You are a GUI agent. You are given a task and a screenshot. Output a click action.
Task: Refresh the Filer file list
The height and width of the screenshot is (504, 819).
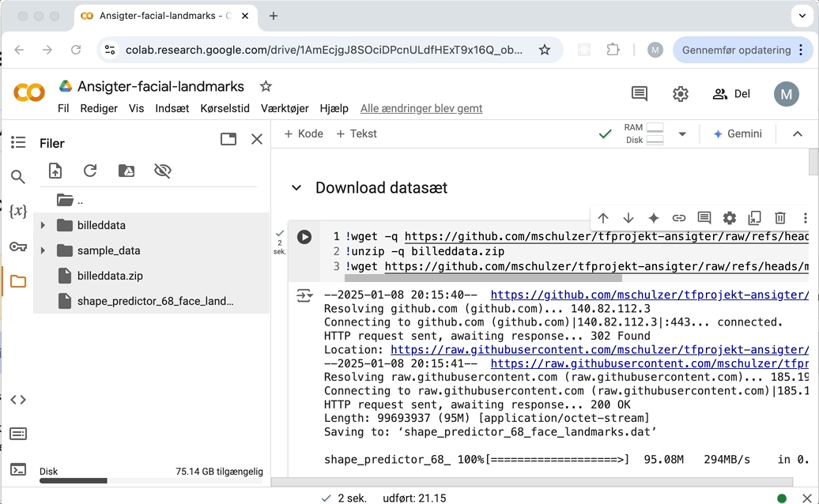pyautogui.click(x=90, y=171)
